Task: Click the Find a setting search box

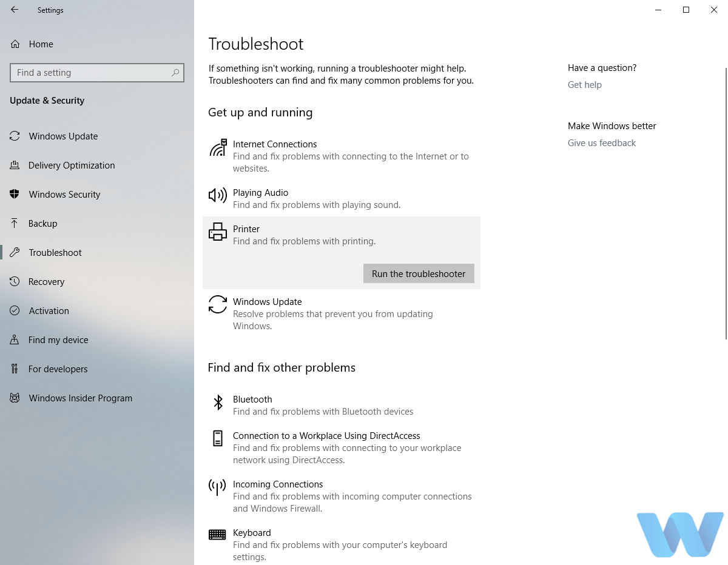Action: (x=97, y=73)
